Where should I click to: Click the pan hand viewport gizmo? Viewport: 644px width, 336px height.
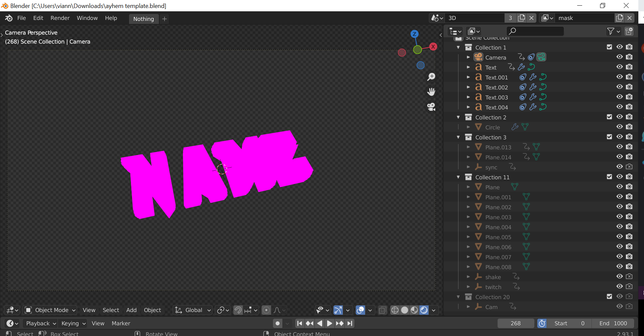click(431, 92)
